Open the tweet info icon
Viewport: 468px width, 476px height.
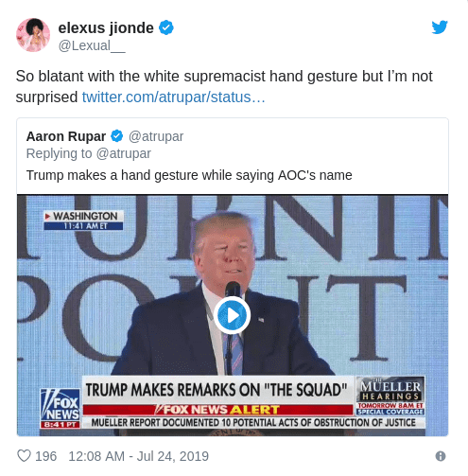(x=441, y=456)
